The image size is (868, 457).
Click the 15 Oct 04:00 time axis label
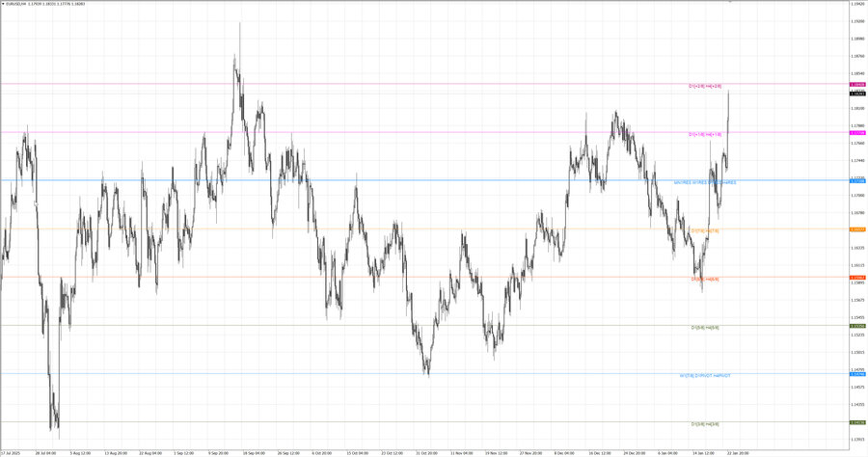pos(357,453)
